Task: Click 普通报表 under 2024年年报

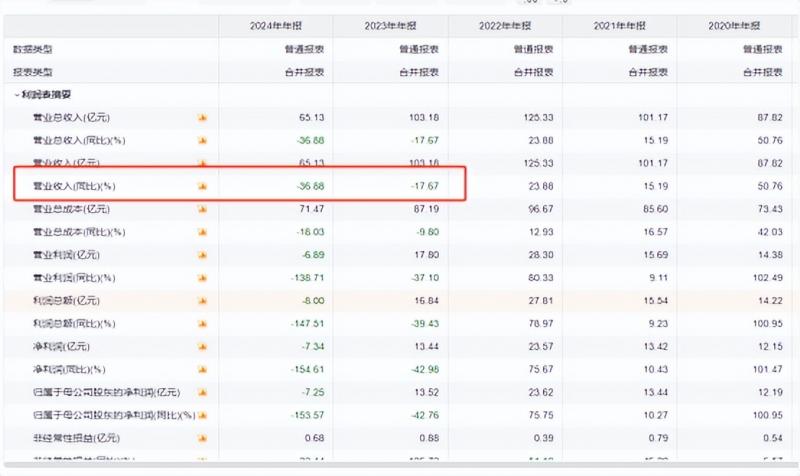Action: tap(304, 49)
